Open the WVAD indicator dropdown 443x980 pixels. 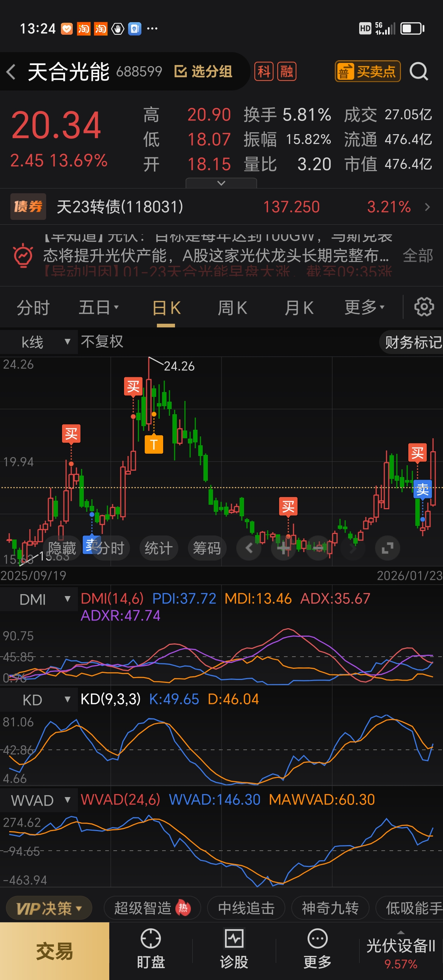point(39,800)
